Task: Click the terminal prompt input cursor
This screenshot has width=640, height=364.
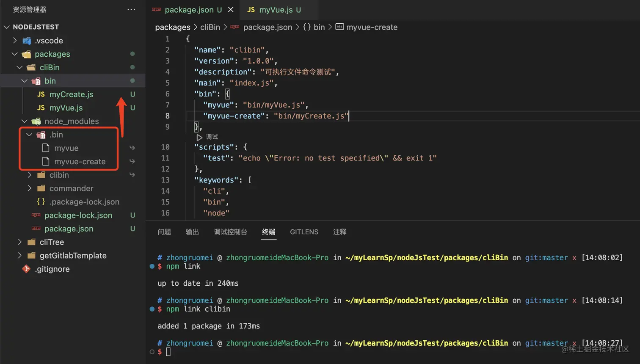Action: click(168, 352)
